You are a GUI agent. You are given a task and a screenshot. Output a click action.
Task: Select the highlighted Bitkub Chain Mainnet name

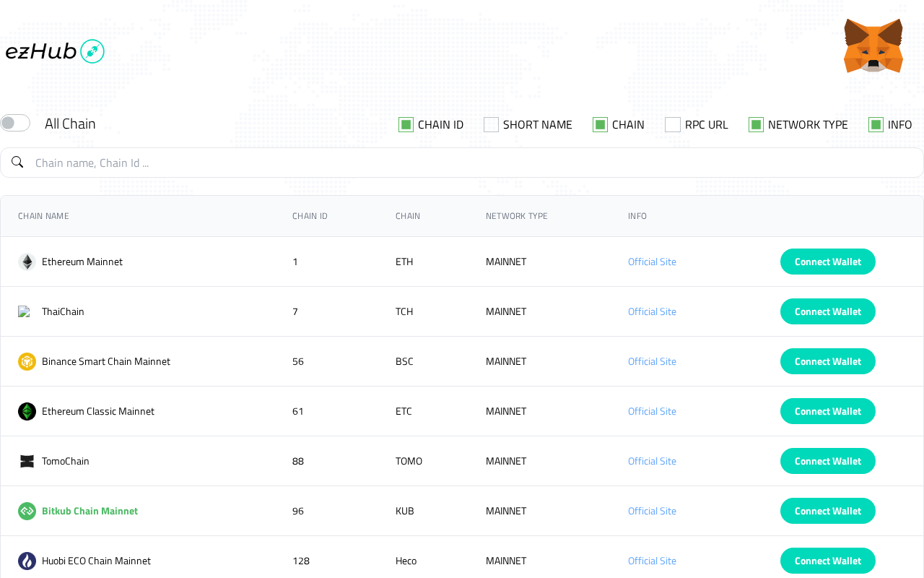point(90,511)
